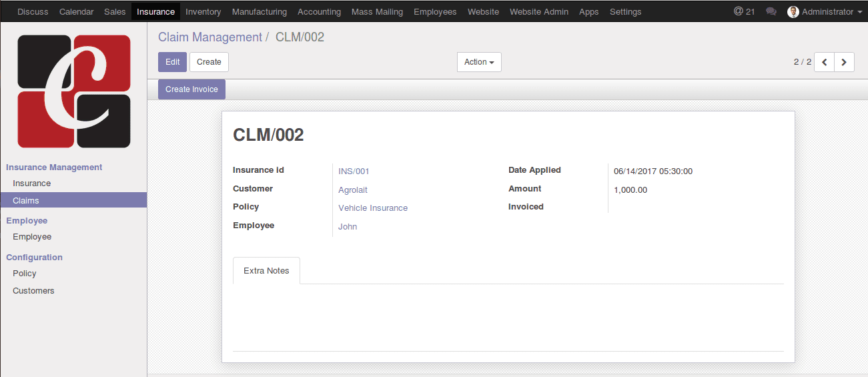Select Claims in the sidebar
This screenshot has height=377, width=868.
click(x=73, y=200)
